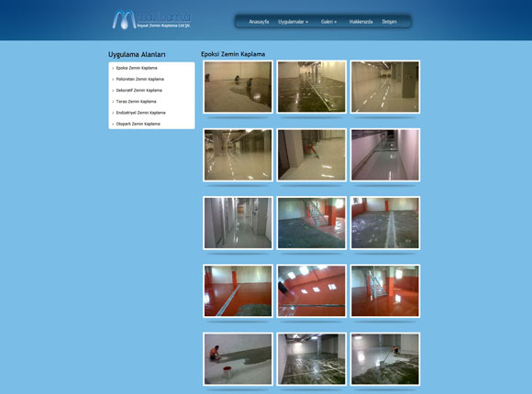Screen dimensions: 532x394
Task: View the orange floor with staircase photo
Action: 385,291
